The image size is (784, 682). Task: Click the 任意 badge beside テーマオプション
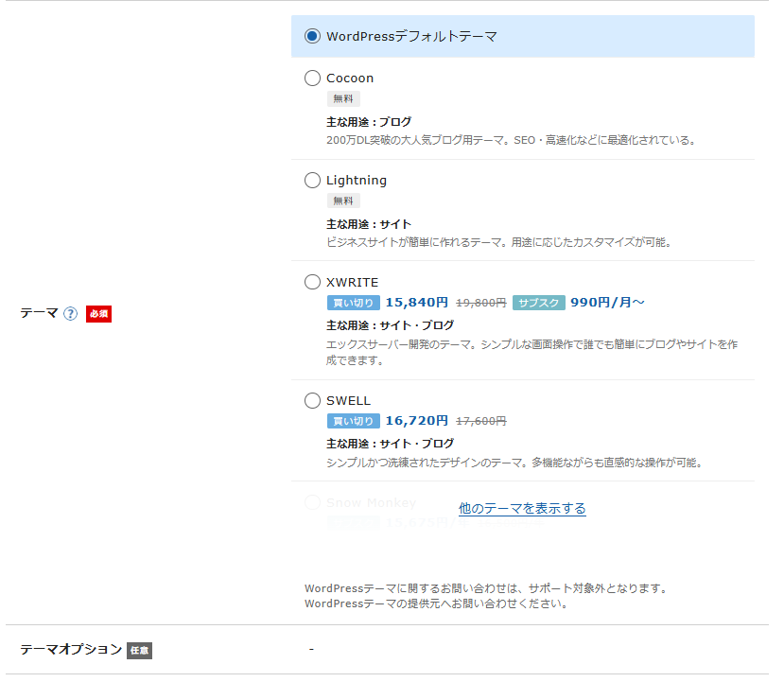click(140, 650)
